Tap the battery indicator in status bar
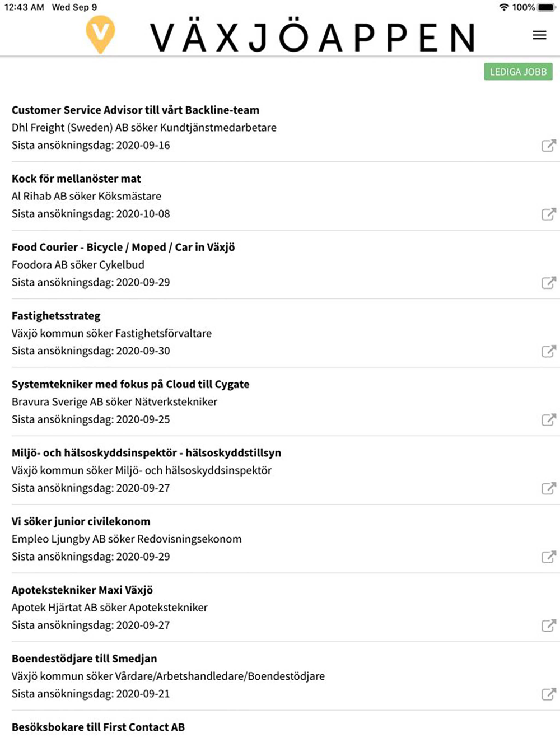This screenshot has width=560, height=747. [x=545, y=7]
